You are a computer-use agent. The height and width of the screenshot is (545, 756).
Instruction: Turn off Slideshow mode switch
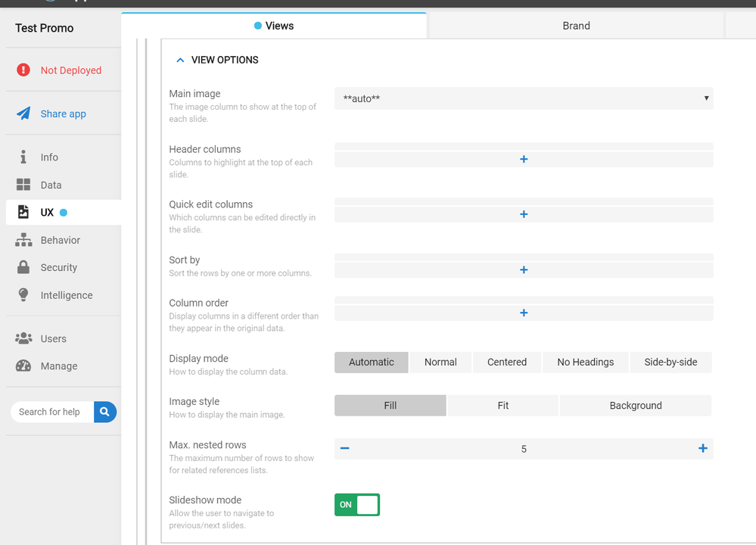tap(357, 504)
